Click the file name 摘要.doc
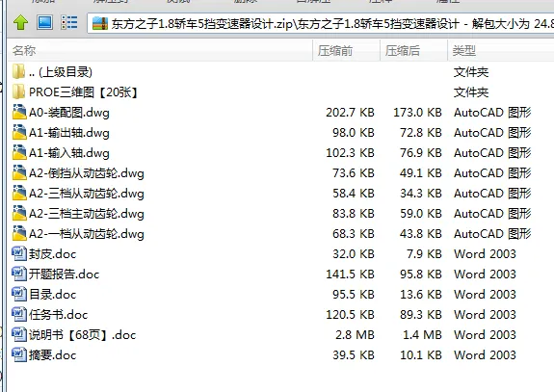Image resolution: width=554 pixels, height=392 pixels. pos(52,354)
